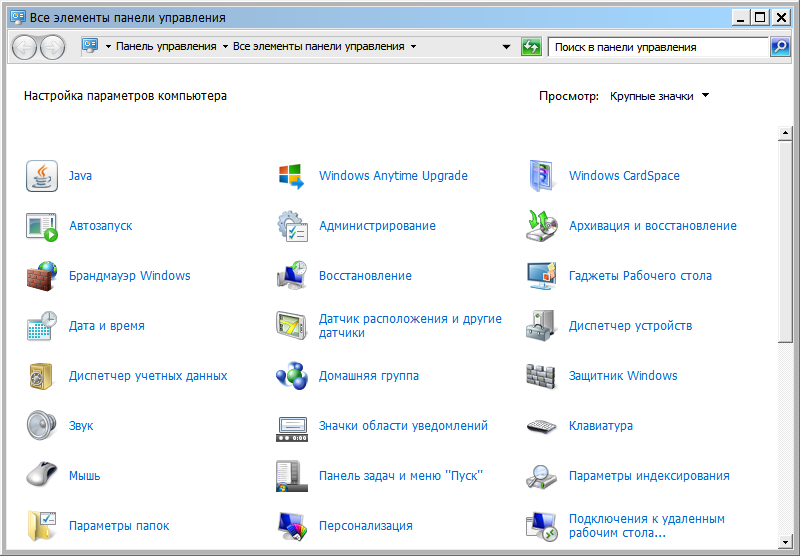The width and height of the screenshot is (800, 556).
Task: Open the Администрирование link
Action: click(378, 226)
